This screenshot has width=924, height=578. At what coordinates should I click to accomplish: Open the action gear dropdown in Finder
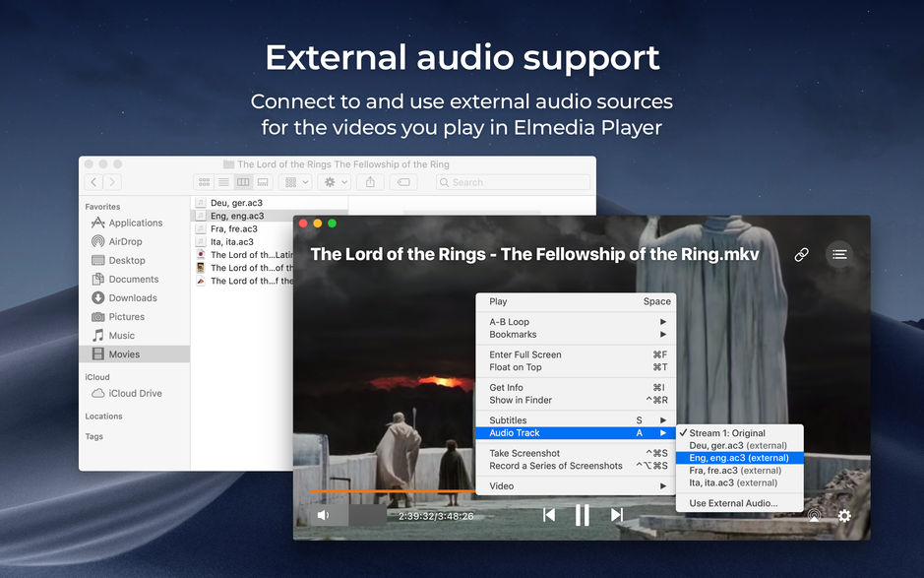(332, 182)
